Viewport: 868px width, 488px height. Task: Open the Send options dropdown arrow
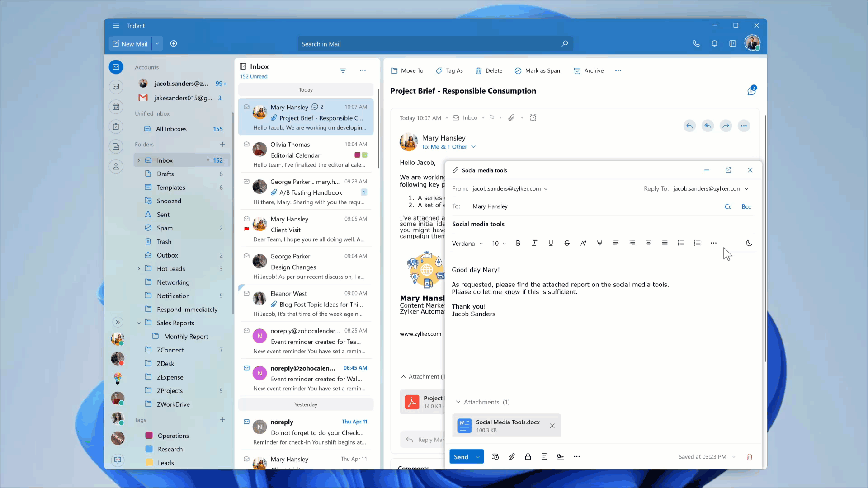477,457
